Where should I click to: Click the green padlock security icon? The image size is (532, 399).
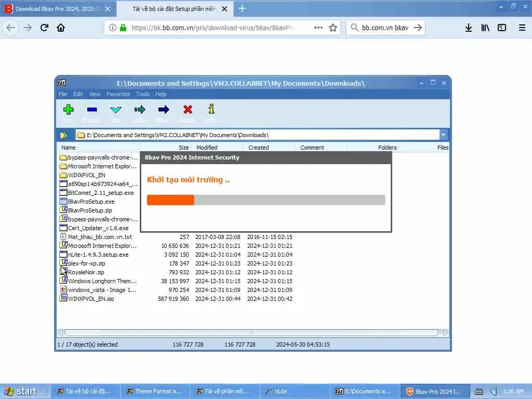coord(123,28)
